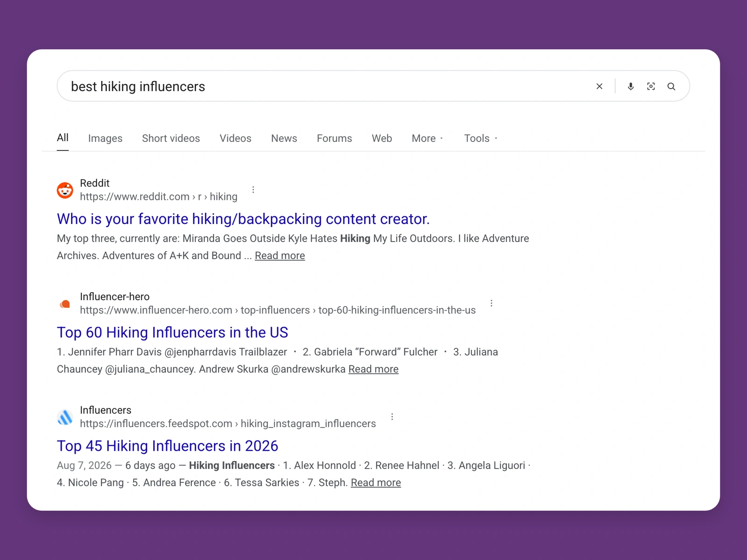Open the three-dot menu for the Reddit result
This screenshot has height=560, width=747.
tap(253, 189)
